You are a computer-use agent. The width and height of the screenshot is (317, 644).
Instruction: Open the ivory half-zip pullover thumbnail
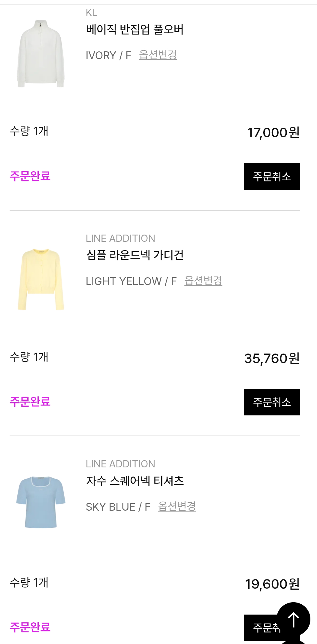[41, 54]
